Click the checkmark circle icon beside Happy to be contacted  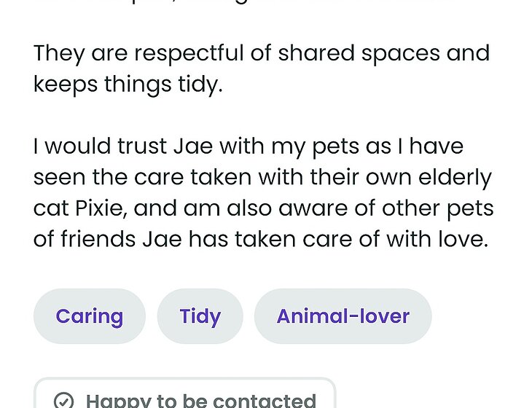point(64,400)
